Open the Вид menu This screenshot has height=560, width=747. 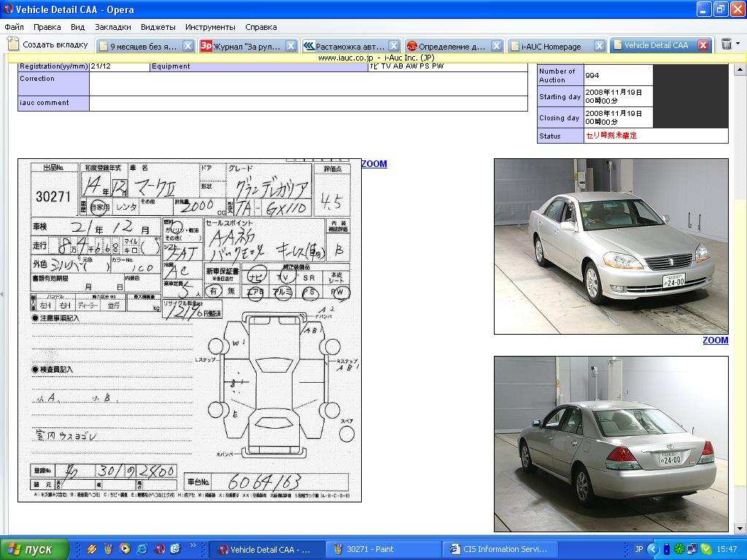[x=77, y=27]
